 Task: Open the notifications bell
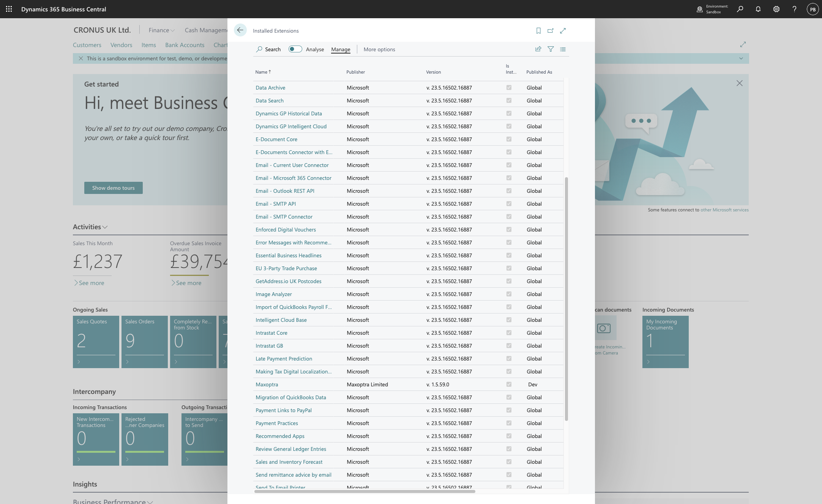coord(758,9)
